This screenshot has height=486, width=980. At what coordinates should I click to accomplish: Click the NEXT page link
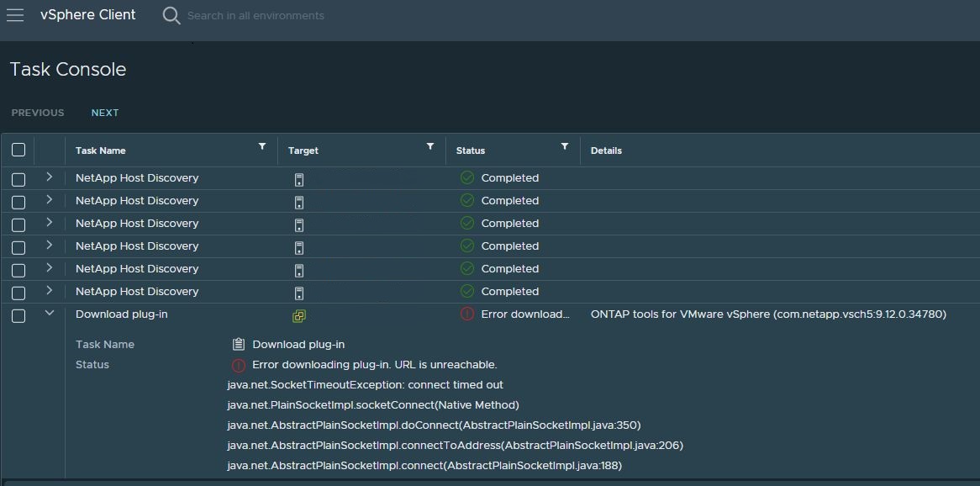(105, 113)
